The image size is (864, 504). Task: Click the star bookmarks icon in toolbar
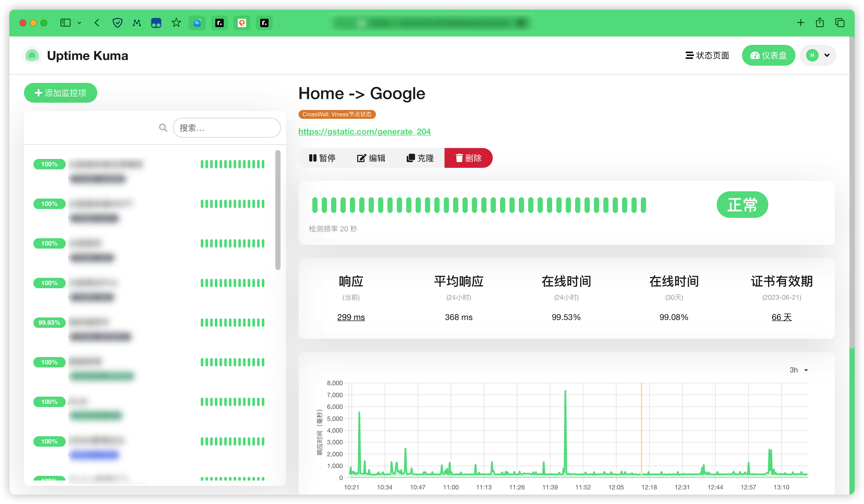tap(176, 23)
